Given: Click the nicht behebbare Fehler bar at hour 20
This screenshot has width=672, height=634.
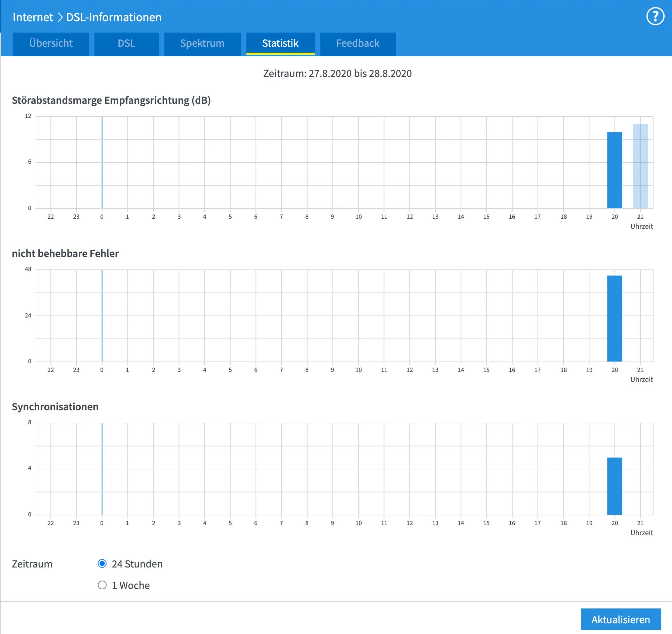Looking at the screenshot, I should [614, 319].
